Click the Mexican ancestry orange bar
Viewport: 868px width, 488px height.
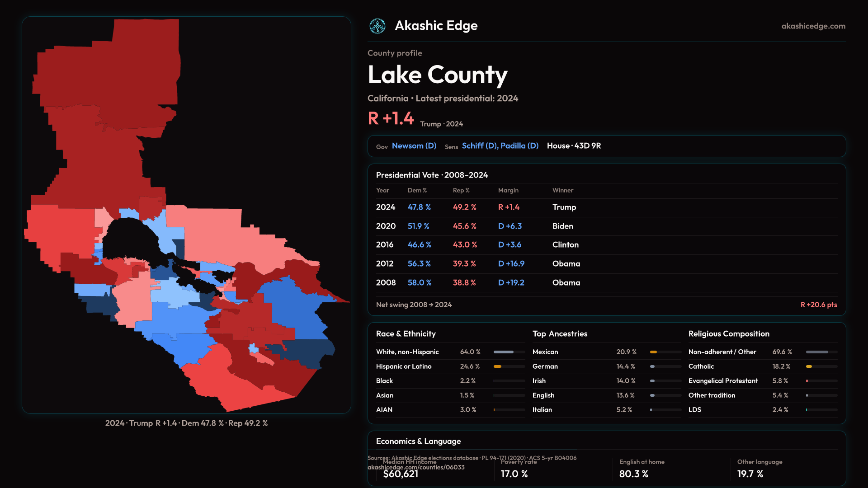[x=654, y=352]
